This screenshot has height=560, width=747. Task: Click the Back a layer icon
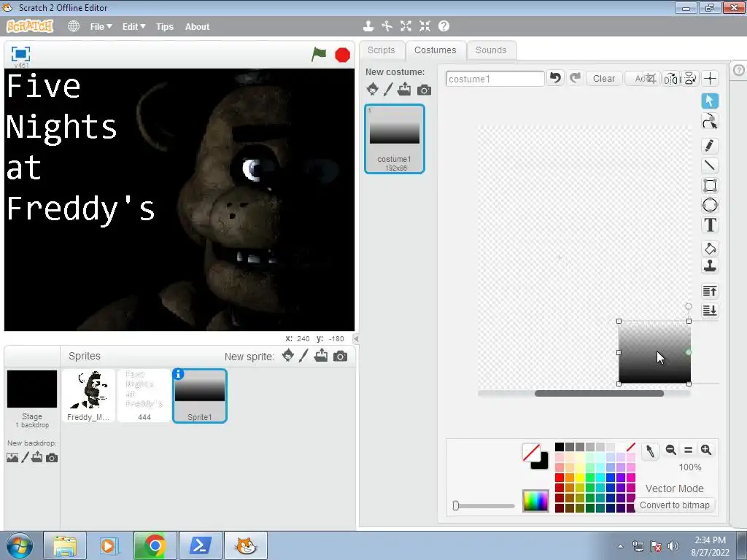pos(710,311)
